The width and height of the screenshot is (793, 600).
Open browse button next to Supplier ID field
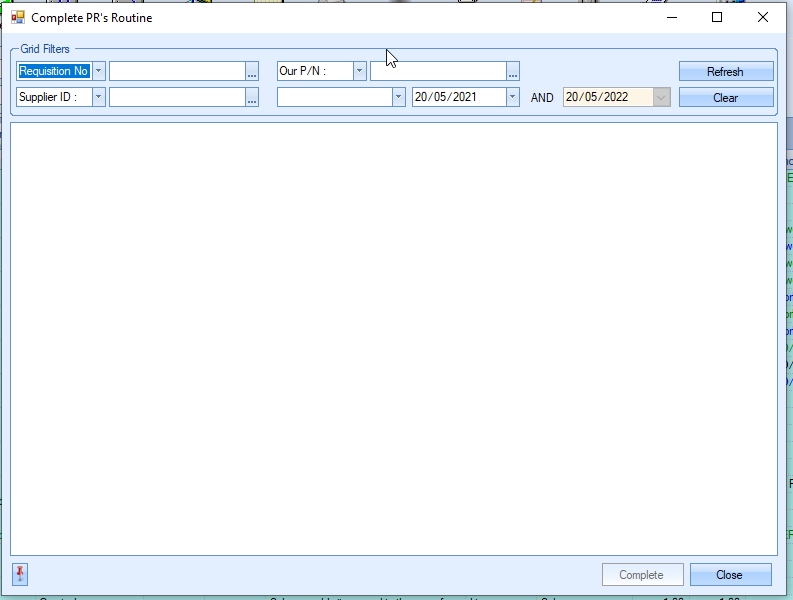[x=252, y=97]
